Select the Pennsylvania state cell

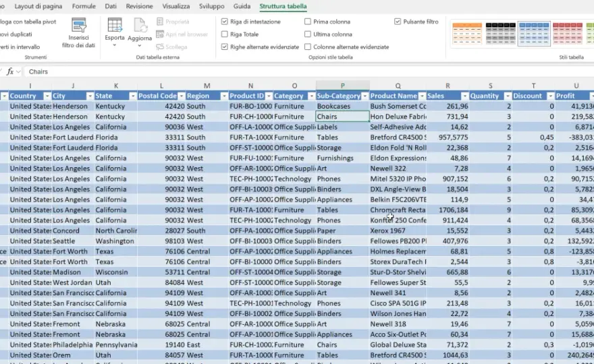(x=116, y=344)
